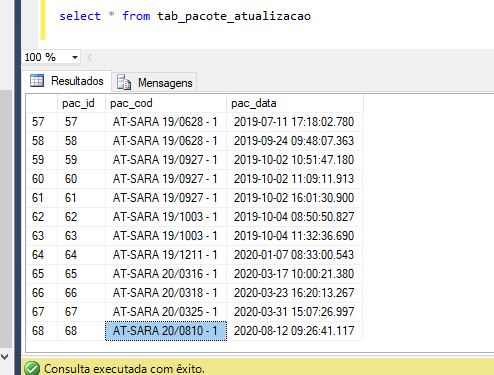Image resolution: width=494 pixels, height=375 pixels.
Task: Select date cell 2020-03-31 15:07:26.997
Action: tap(295, 312)
